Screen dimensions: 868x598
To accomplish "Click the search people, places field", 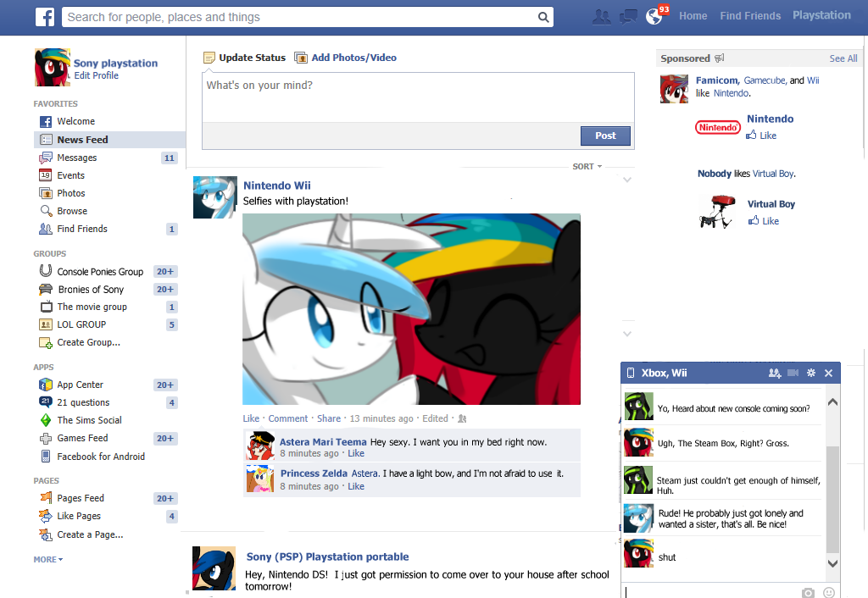I will (299, 17).
